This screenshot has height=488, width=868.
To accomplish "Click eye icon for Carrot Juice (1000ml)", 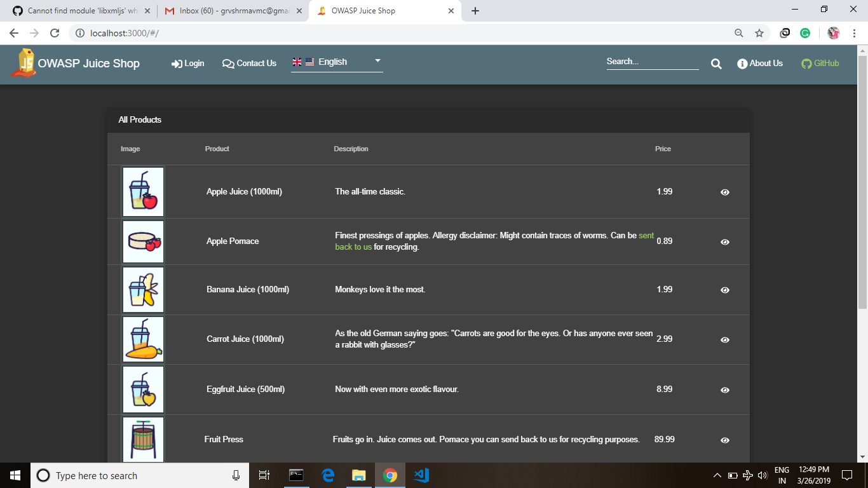I will coord(725,340).
